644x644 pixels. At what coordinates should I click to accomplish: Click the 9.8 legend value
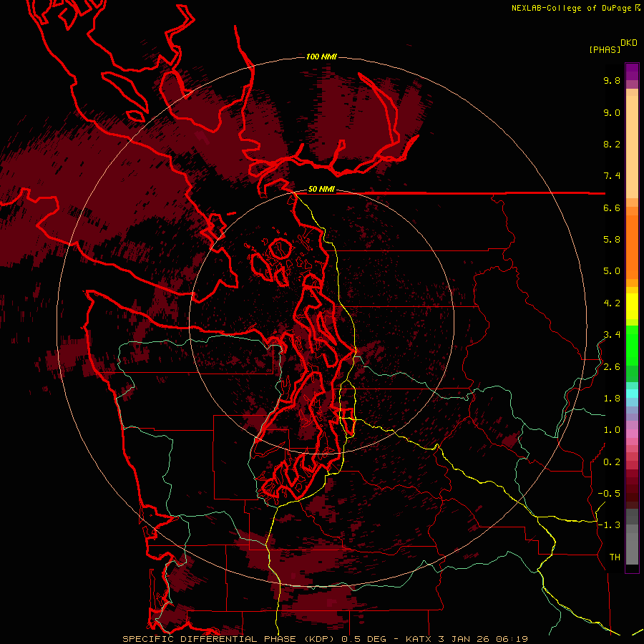point(612,80)
